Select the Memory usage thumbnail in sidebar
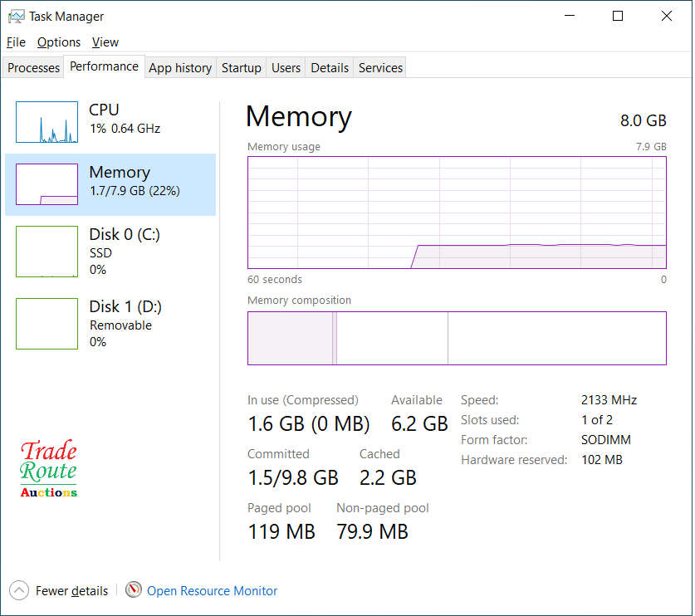This screenshot has width=695, height=616. coord(46,184)
